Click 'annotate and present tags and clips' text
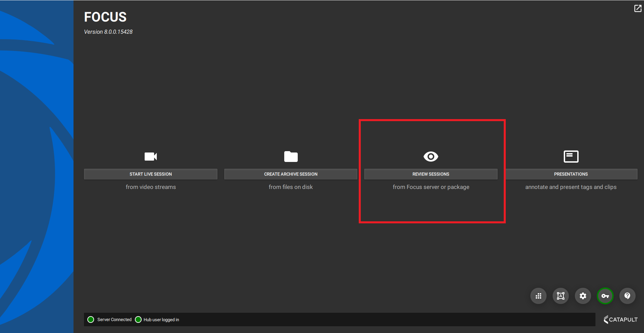The height and width of the screenshot is (333, 644). coord(571,187)
